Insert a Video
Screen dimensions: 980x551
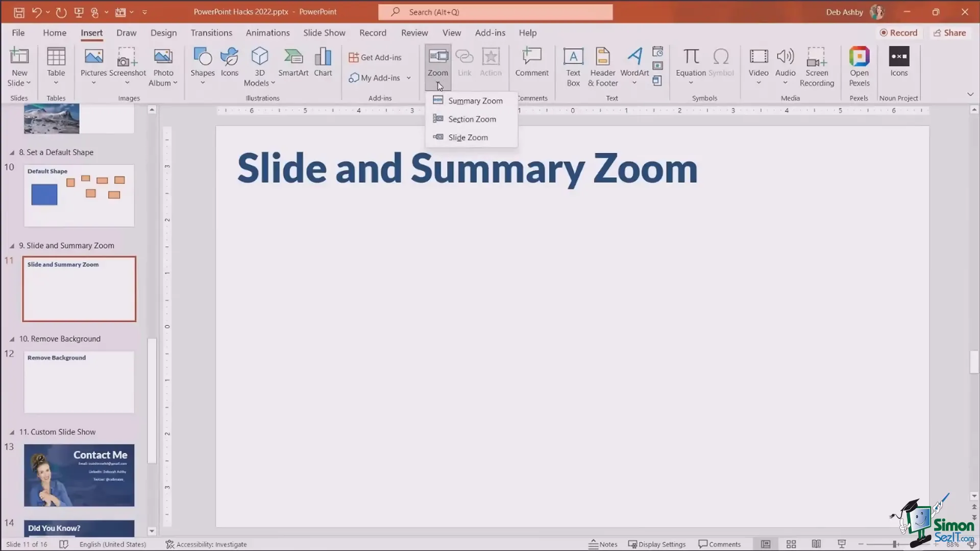pyautogui.click(x=758, y=67)
